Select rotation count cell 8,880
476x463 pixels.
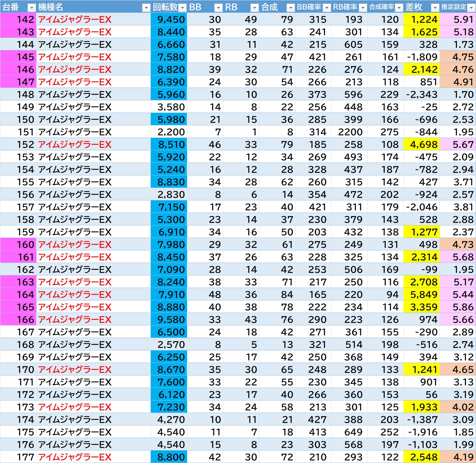coord(169,307)
